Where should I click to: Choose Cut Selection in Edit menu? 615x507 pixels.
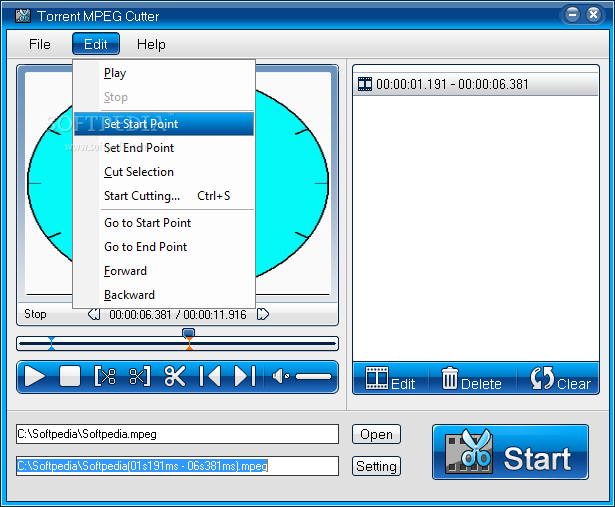pyautogui.click(x=164, y=172)
